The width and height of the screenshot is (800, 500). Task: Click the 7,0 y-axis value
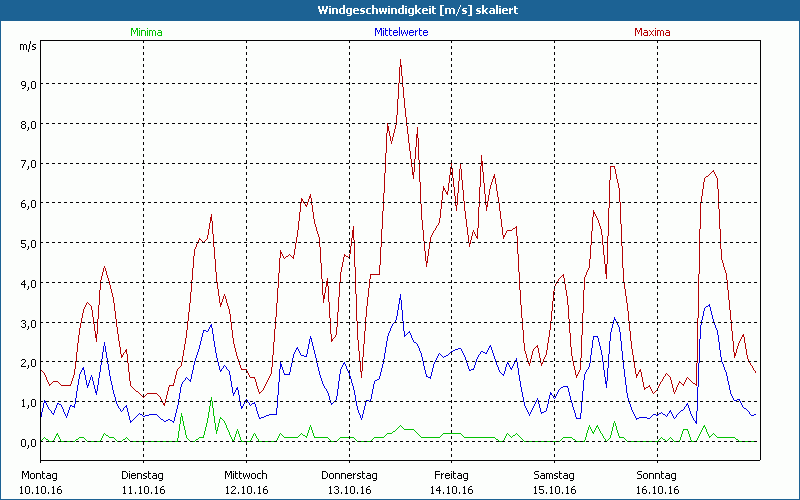point(29,164)
